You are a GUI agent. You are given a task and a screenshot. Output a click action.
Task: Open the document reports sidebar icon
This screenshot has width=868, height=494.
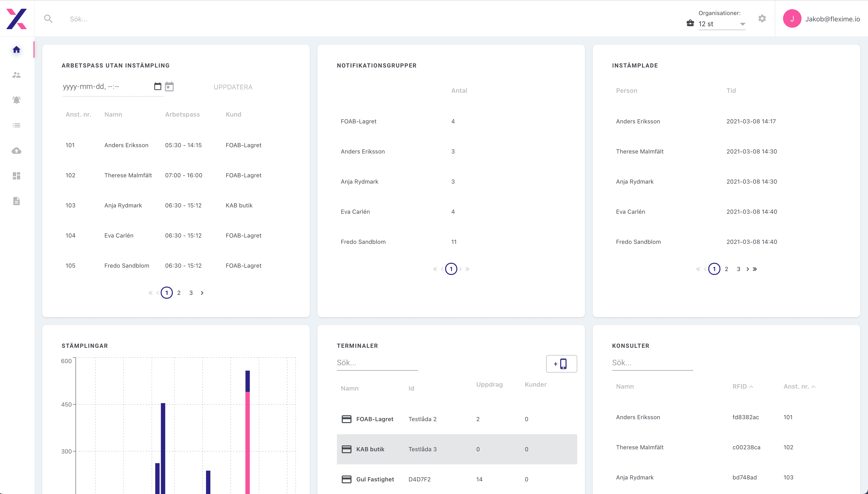pyautogui.click(x=16, y=201)
